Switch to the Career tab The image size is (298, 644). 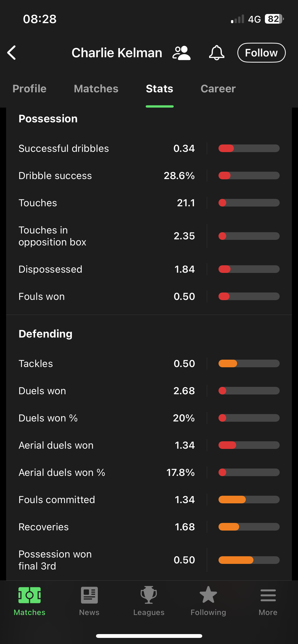tap(218, 89)
